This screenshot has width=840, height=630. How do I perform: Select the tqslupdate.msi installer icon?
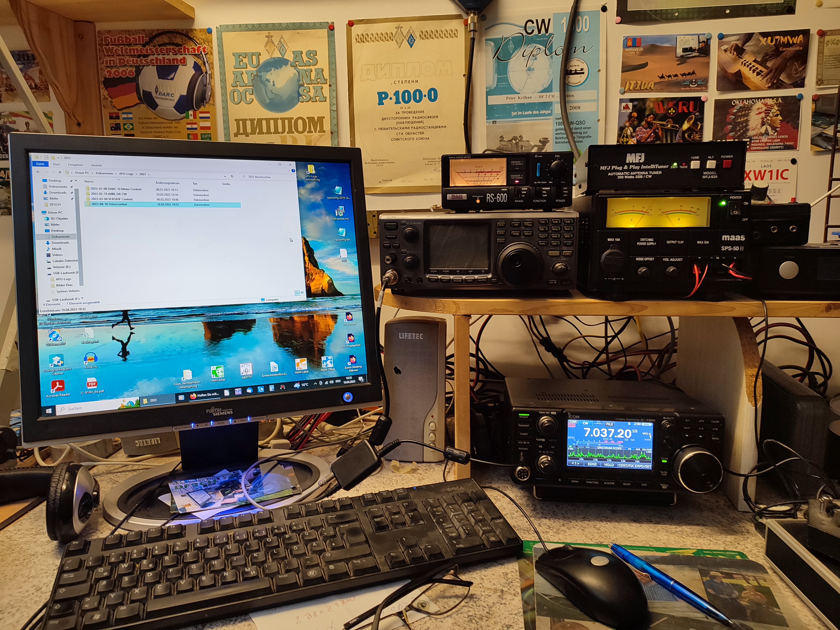point(340,213)
